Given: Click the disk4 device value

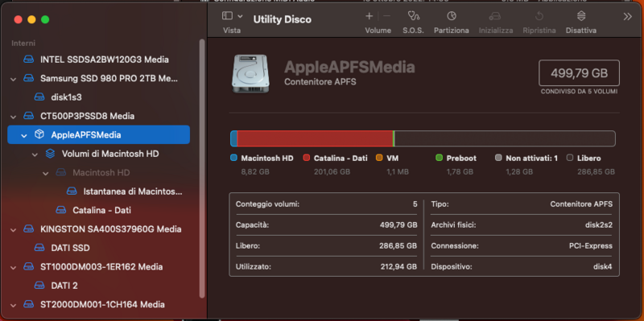Looking at the screenshot, I should (603, 267).
